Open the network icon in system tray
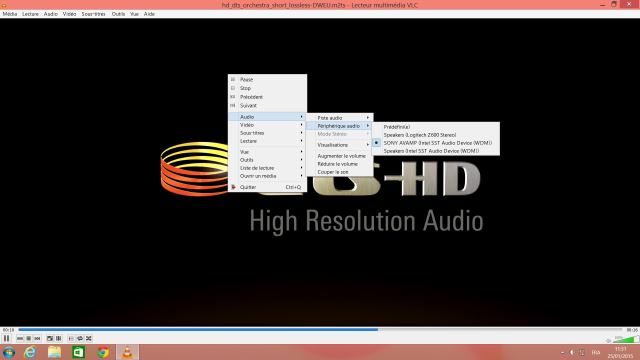The image size is (640, 360). 582,352
